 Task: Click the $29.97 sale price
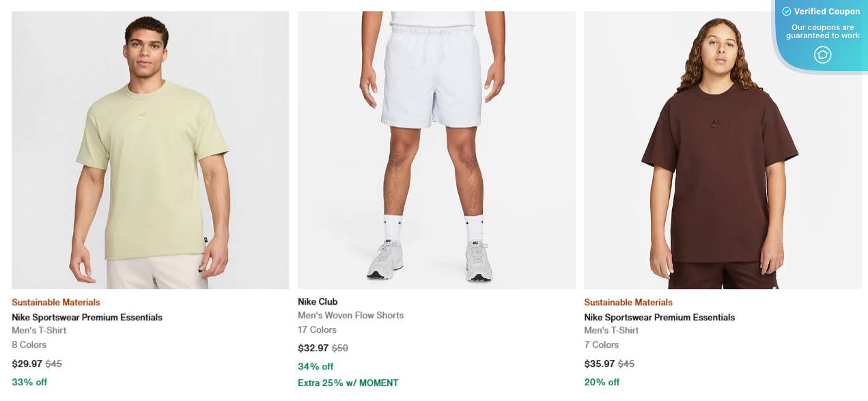click(x=27, y=363)
